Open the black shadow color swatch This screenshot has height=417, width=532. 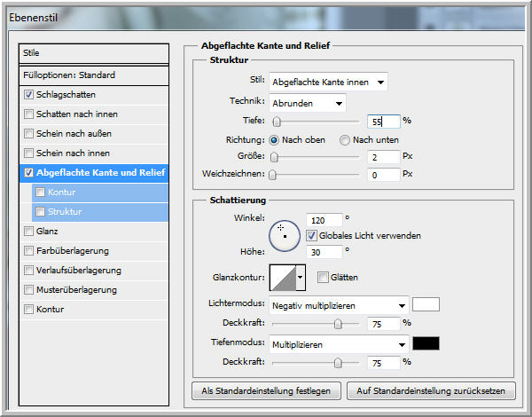point(426,343)
